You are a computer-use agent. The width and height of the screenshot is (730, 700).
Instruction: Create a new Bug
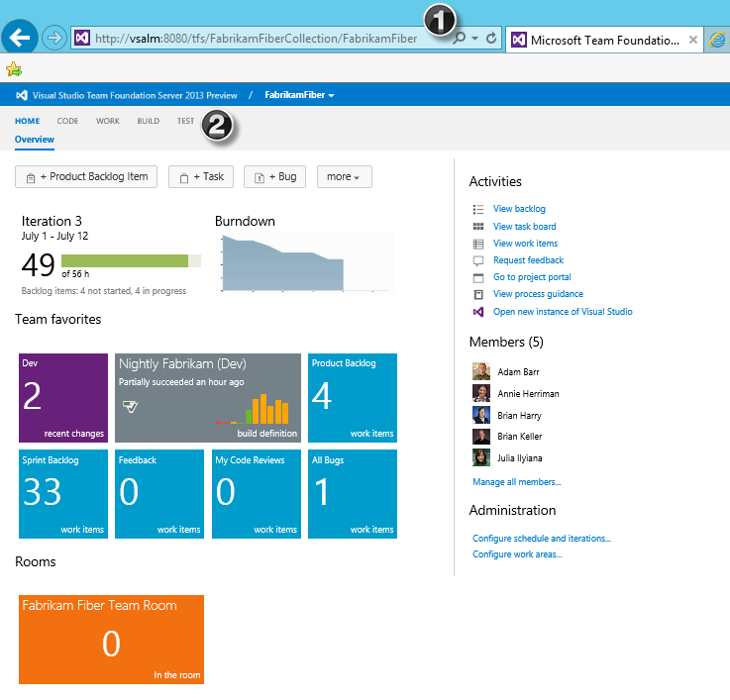tap(274, 177)
